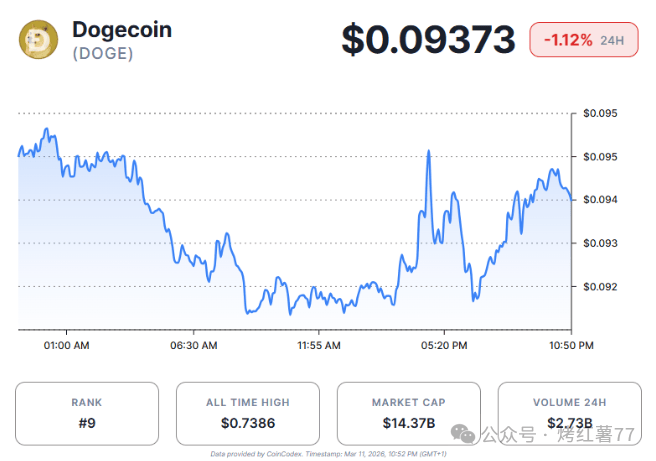The image size is (656, 461).
Task: Click the 10:50 PM time axis label
Action: pyautogui.click(x=570, y=345)
